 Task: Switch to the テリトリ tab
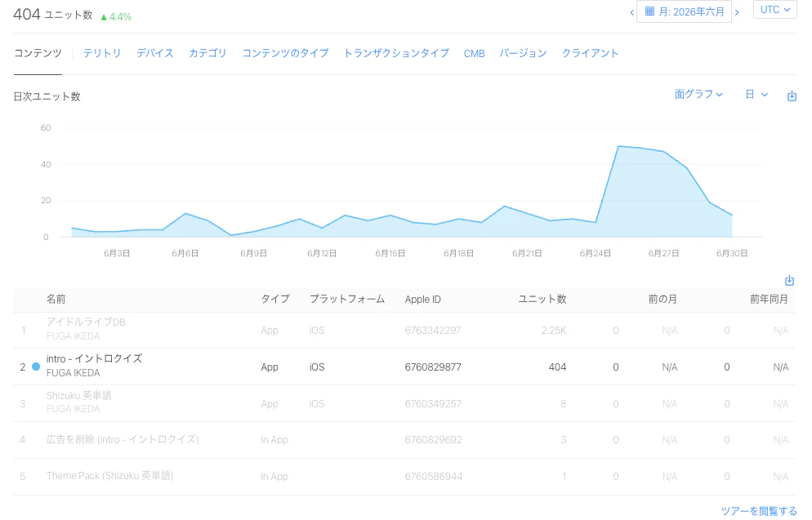point(102,53)
